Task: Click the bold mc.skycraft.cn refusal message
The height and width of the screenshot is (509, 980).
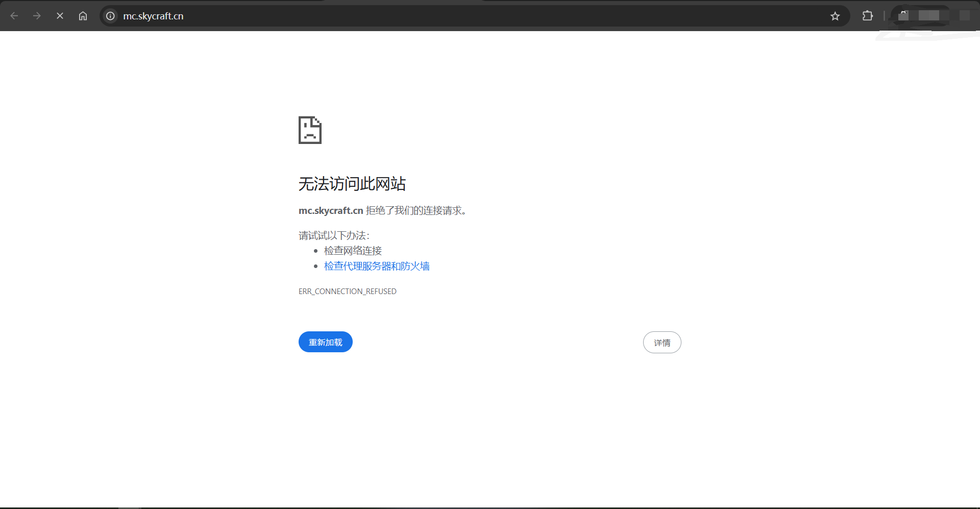Action: tap(331, 210)
